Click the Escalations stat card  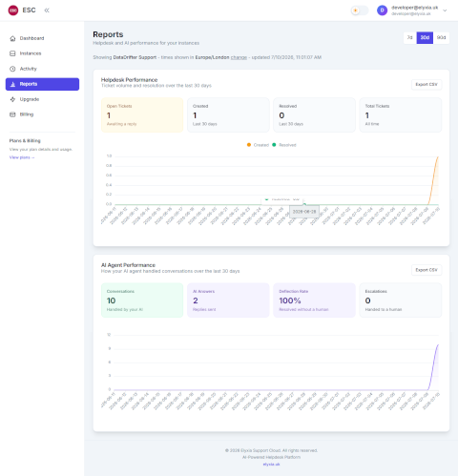(401, 300)
